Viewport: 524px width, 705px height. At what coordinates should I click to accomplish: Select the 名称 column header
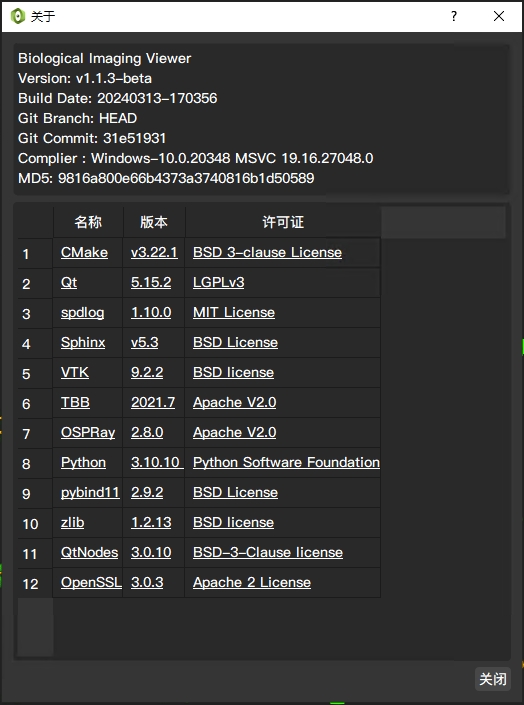(x=88, y=222)
